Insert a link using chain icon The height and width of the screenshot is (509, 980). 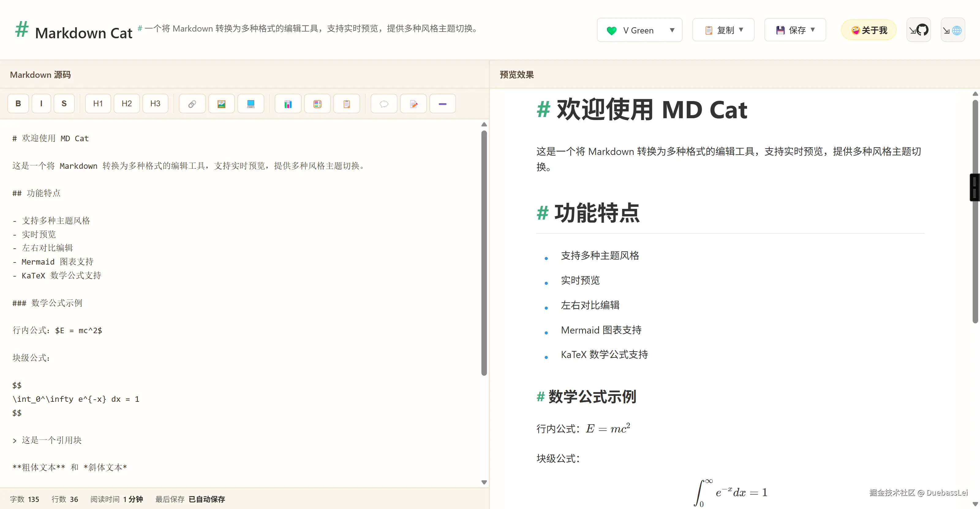coord(192,104)
